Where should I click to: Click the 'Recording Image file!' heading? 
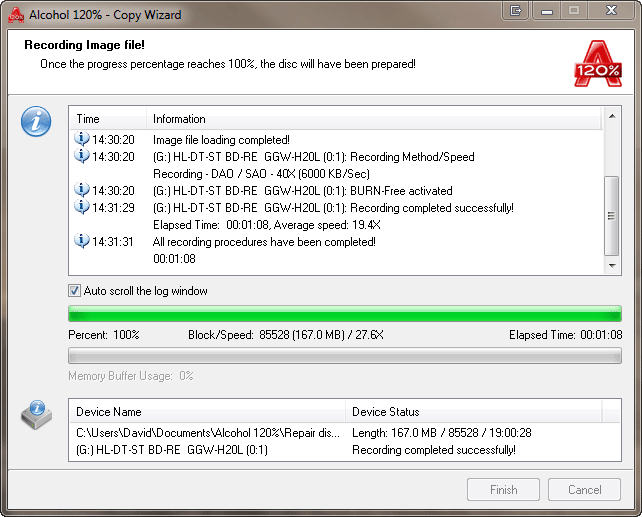click(x=84, y=45)
